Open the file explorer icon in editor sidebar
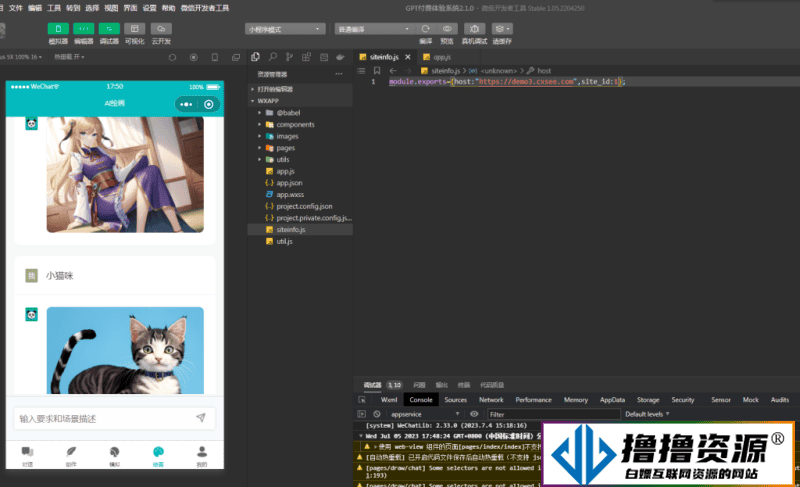800x487 pixels. click(256, 57)
